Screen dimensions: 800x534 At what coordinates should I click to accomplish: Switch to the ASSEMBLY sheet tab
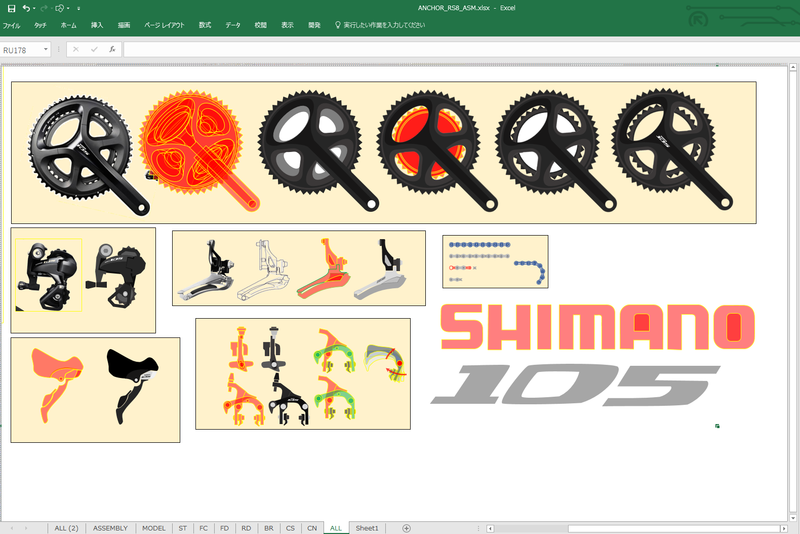pyautogui.click(x=110, y=528)
